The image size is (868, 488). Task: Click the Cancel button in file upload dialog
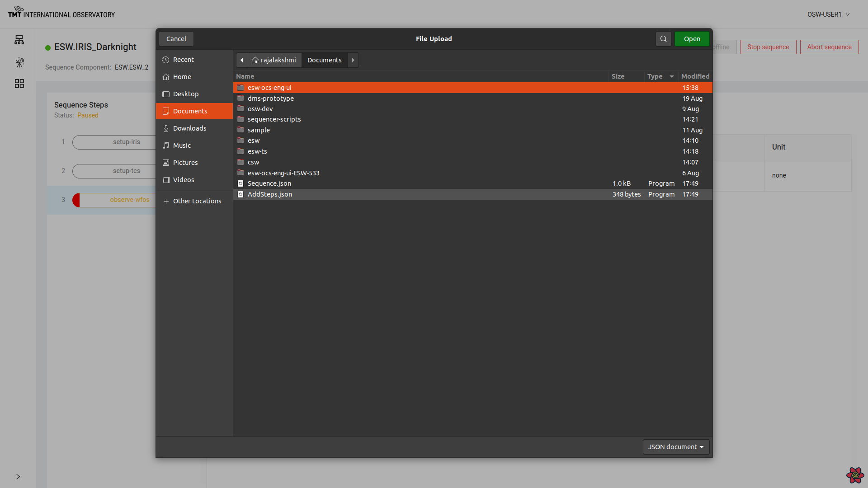point(176,39)
